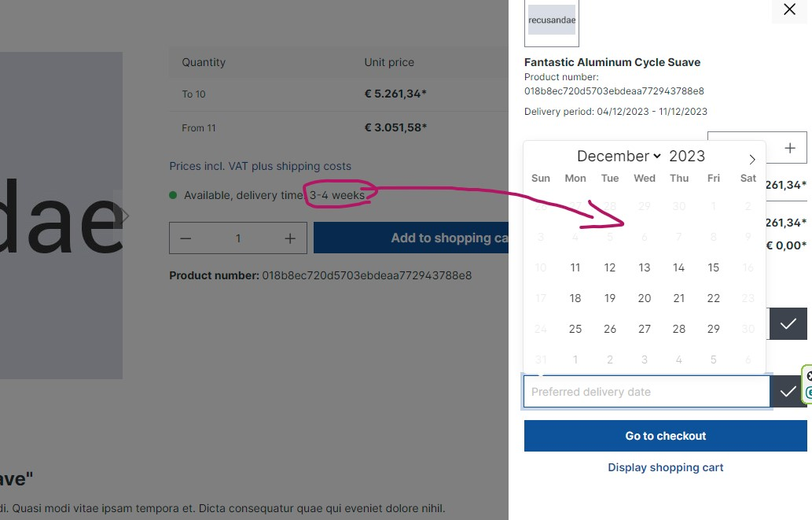Screen dimensions: 812x520
Task: Click the Preferred delivery date field
Action: pos(646,392)
